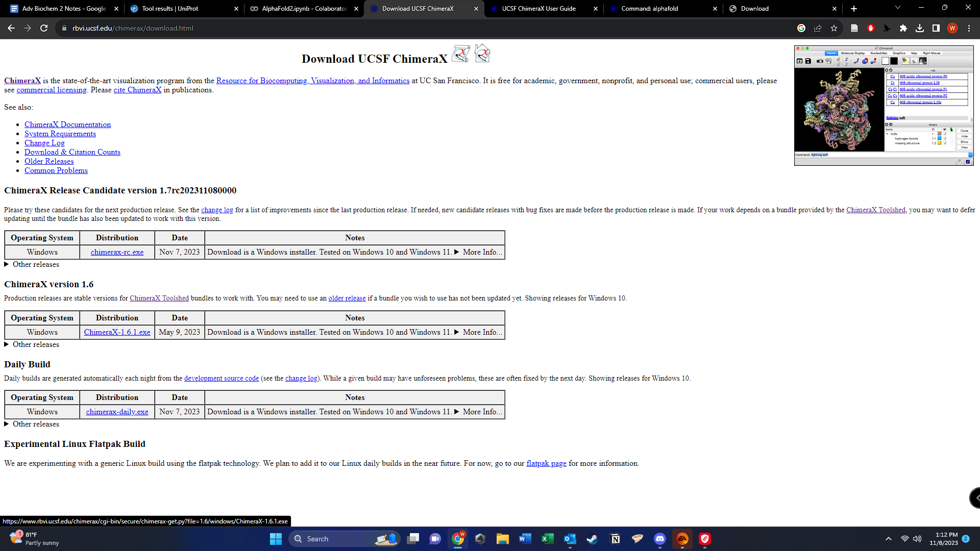
Task: Switch to the AlphaFold2.ipynb Colaboratory tab
Action: click(x=304, y=8)
